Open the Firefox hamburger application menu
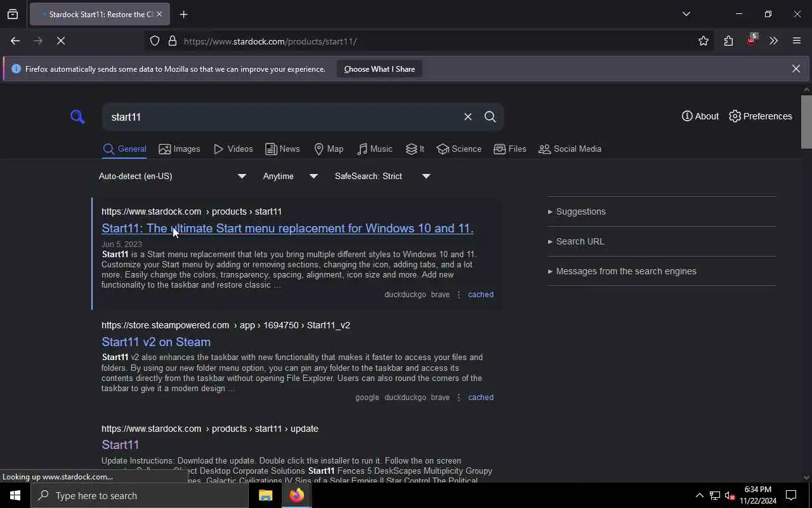Image resolution: width=812 pixels, height=508 pixels. click(x=797, y=41)
